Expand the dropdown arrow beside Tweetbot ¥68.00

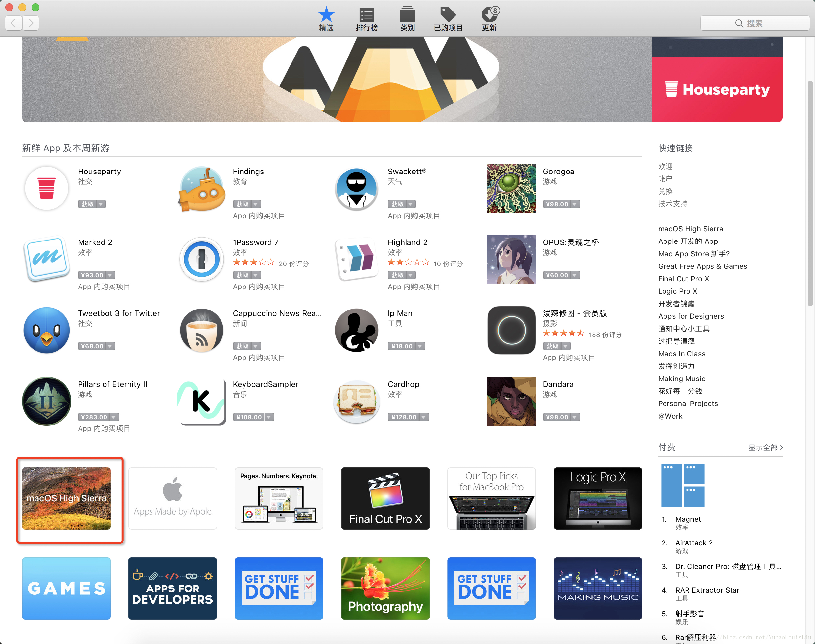coord(110,346)
